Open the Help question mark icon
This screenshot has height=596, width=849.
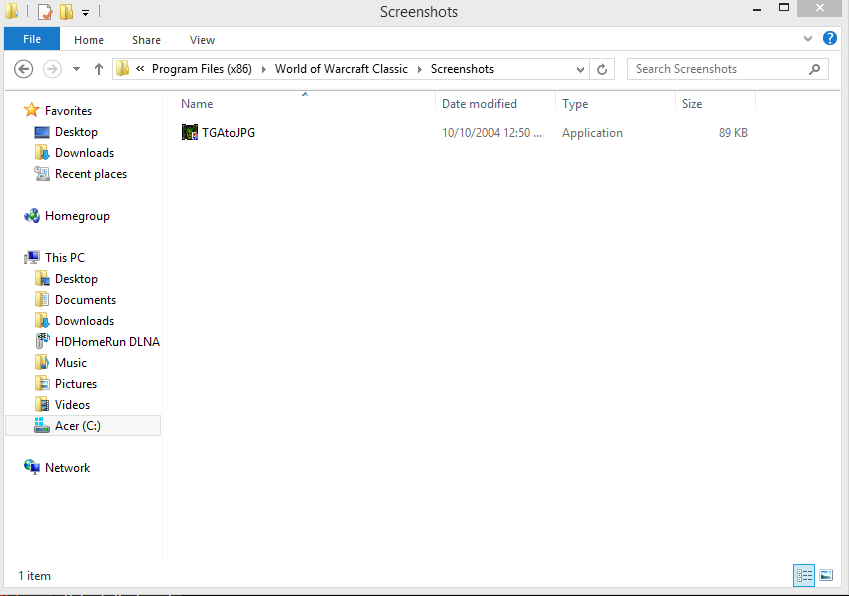830,38
